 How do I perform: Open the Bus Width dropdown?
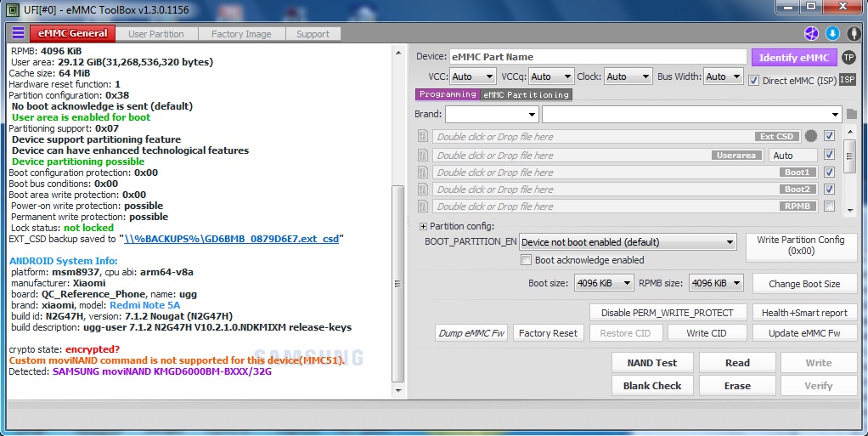pyautogui.click(x=724, y=76)
